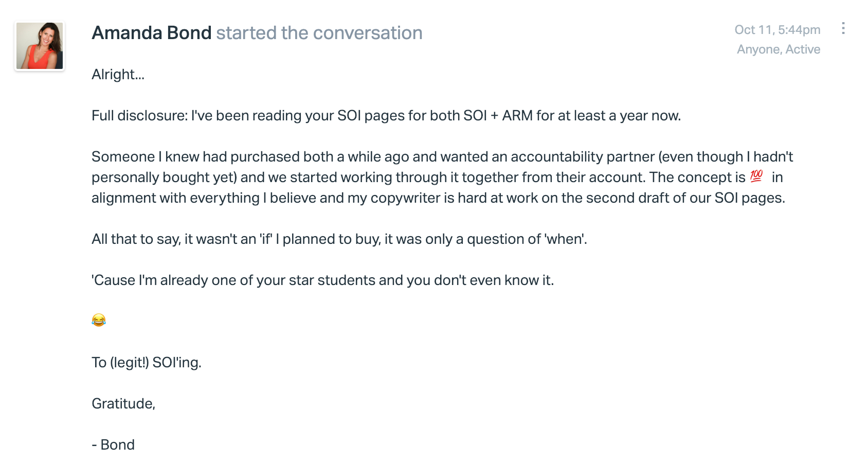This screenshot has height=463, width=868.
Task: Click the 'To (legit!) SOI'ing.' line
Action: (x=147, y=363)
